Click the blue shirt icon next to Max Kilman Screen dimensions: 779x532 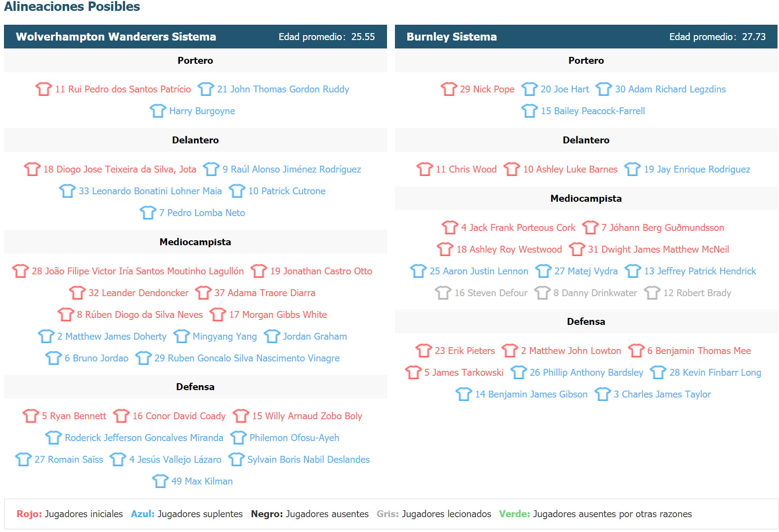coord(160,481)
